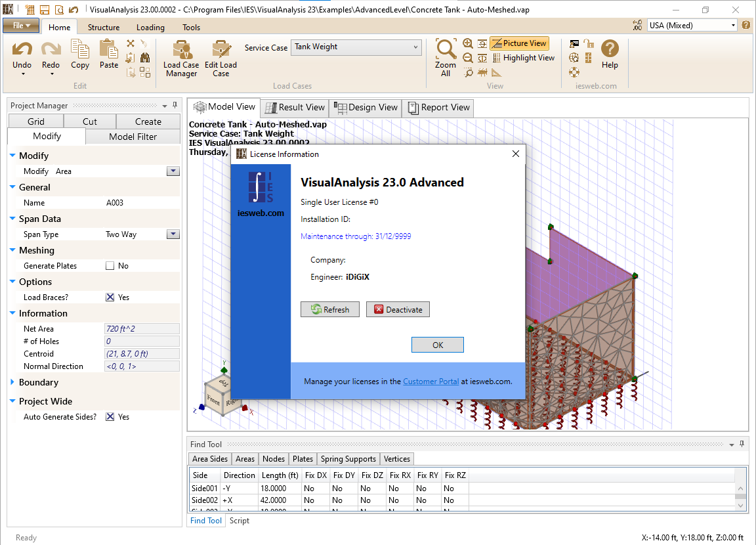Open the Service Case dropdown
This screenshot has width=756, height=545.
click(x=415, y=47)
